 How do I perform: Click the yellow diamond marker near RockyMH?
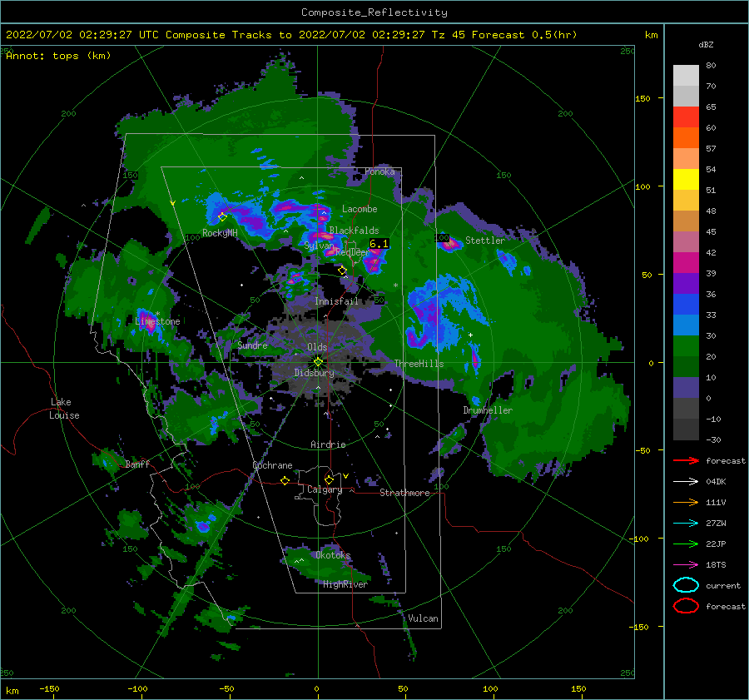click(x=222, y=217)
